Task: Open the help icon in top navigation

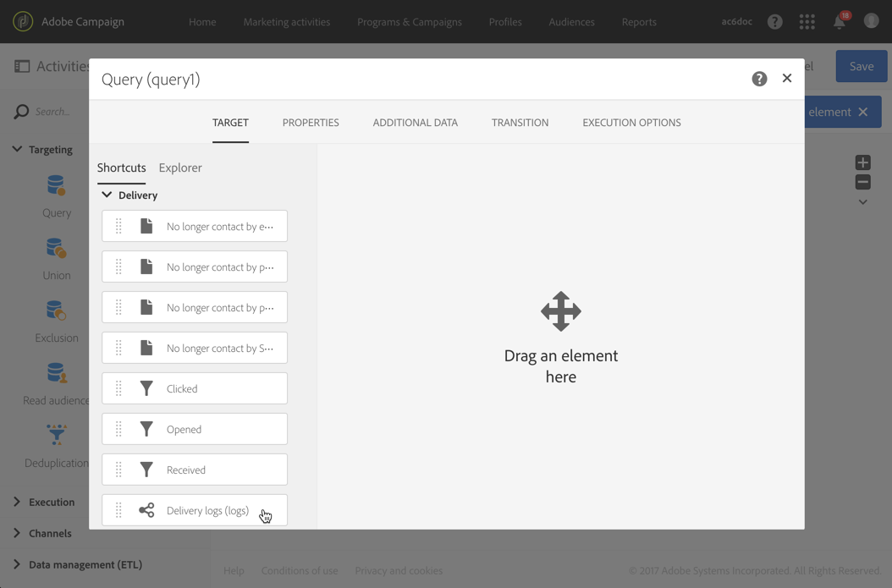Action: pos(775,22)
